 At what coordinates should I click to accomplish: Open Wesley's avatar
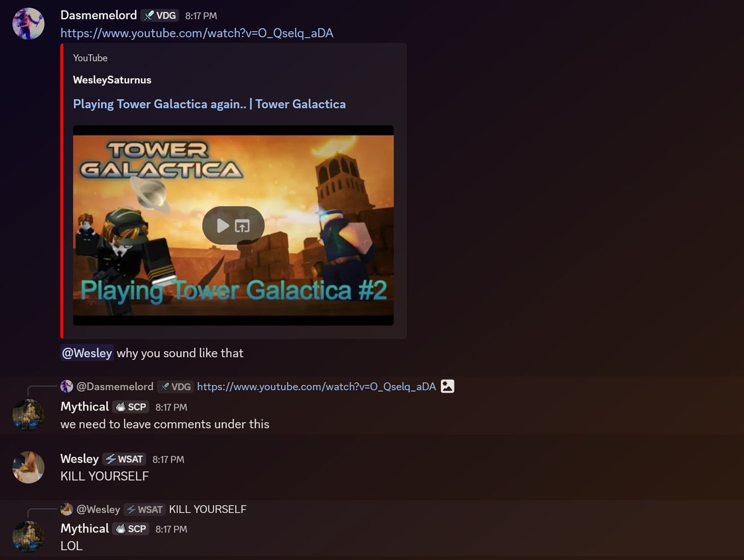[29, 467]
